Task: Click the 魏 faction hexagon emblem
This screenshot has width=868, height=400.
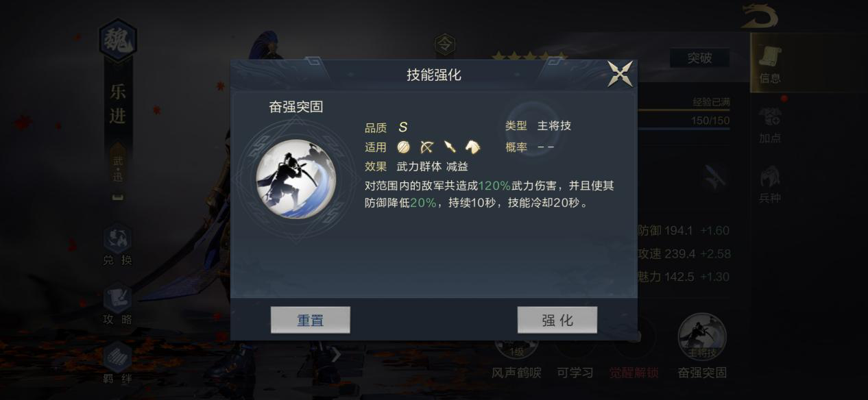Action: click(x=117, y=41)
